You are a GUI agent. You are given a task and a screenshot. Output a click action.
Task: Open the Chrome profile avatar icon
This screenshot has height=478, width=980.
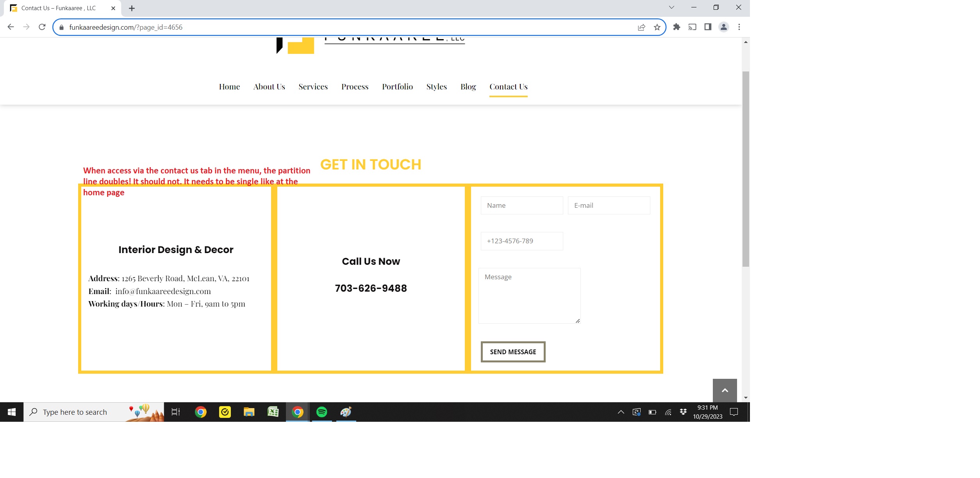tap(723, 27)
